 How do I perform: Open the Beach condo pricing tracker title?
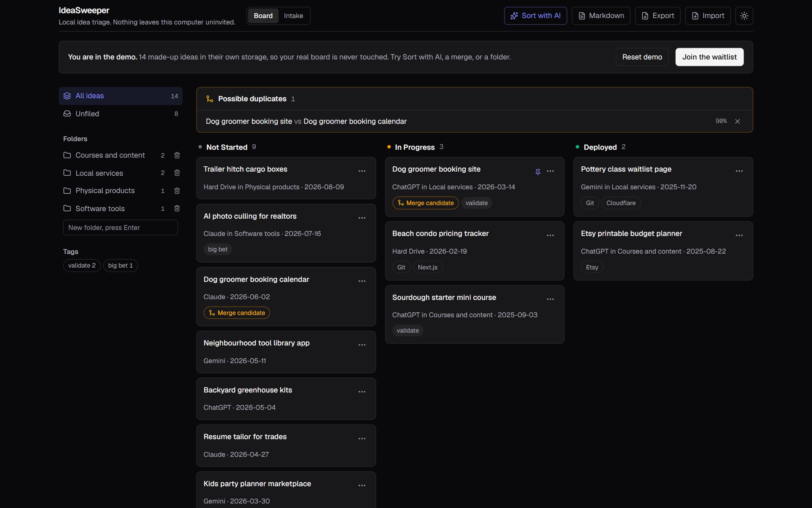pos(440,234)
